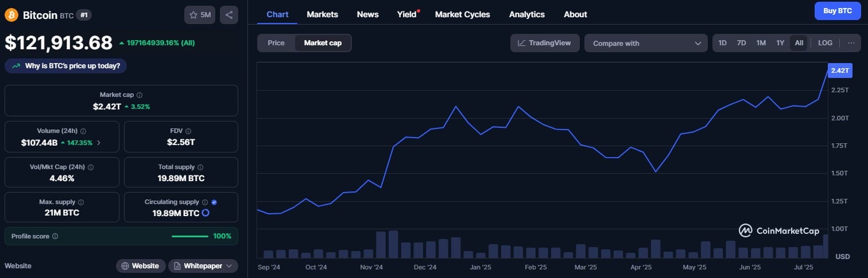The width and height of the screenshot is (868, 278).
Task: Click the Volume (24h) info icon
Action: coord(83,131)
